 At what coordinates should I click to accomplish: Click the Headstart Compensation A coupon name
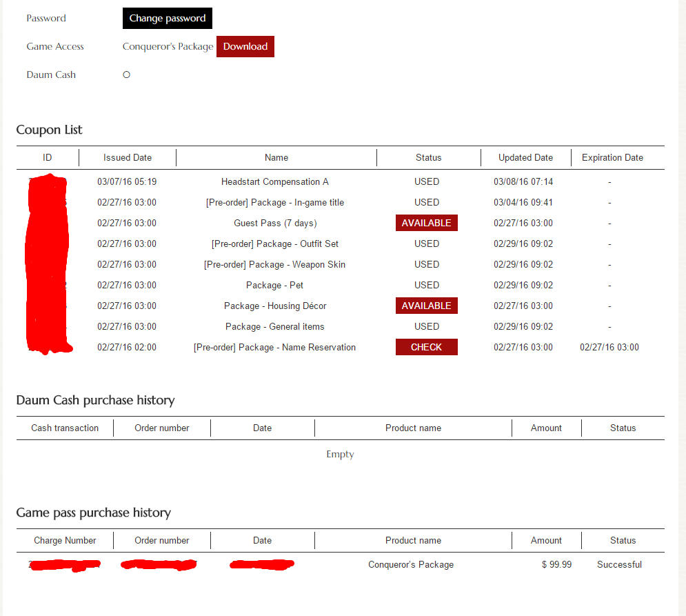(275, 181)
